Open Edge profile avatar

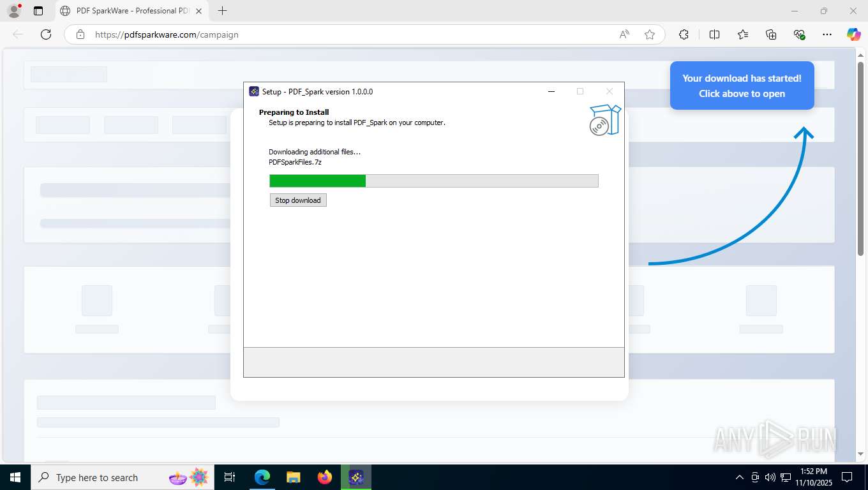point(14,11)
